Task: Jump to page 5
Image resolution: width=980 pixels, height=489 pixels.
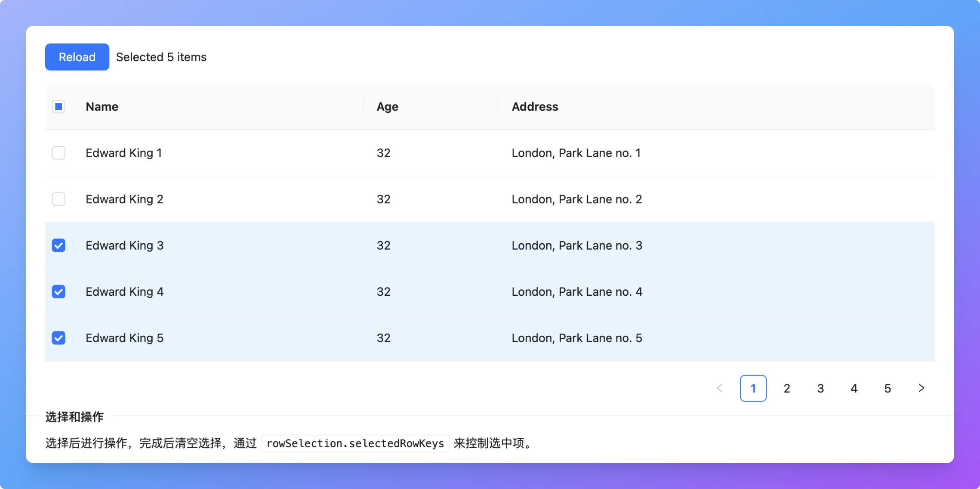Action: pyautogui.click(x=887, y=388)
